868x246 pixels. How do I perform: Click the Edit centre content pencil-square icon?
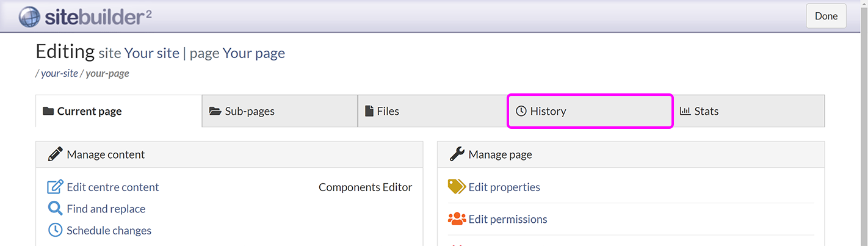pos(56,187)
